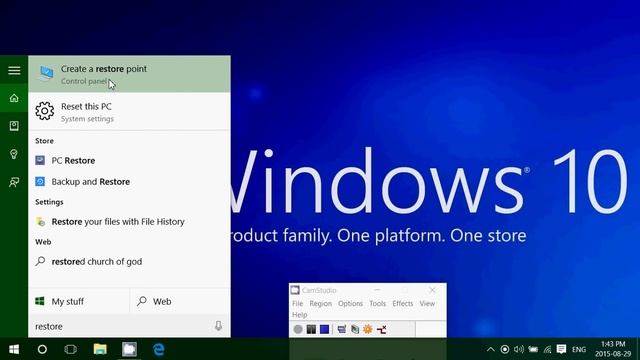
Task: Open the Help menu in CamStudio
Action: (300, 315)
